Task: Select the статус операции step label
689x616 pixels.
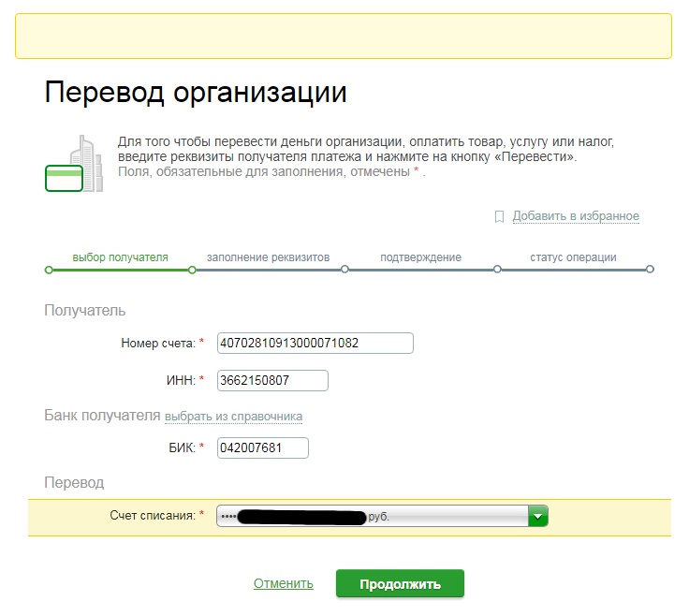Action: pos(573,257)
